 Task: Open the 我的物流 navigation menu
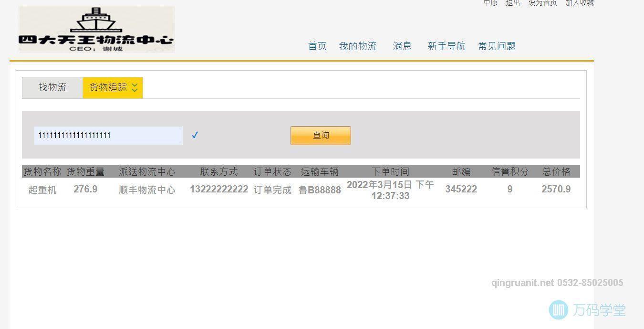[358, 46]
